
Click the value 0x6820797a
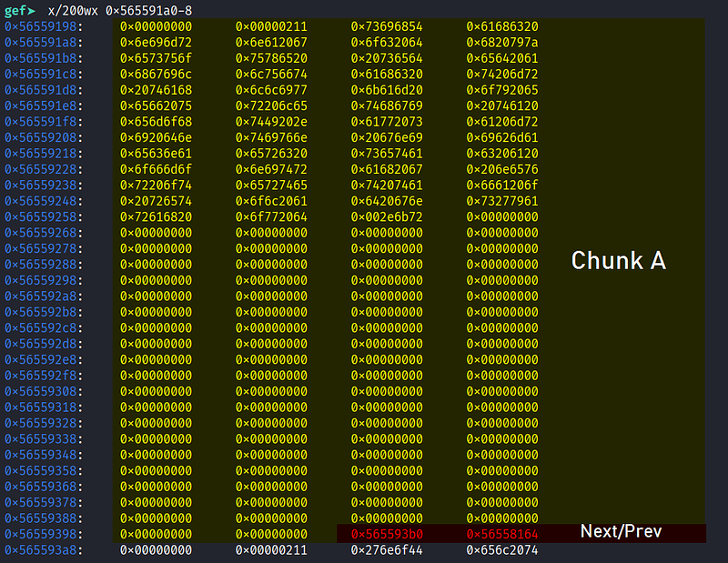click(502, 42)
